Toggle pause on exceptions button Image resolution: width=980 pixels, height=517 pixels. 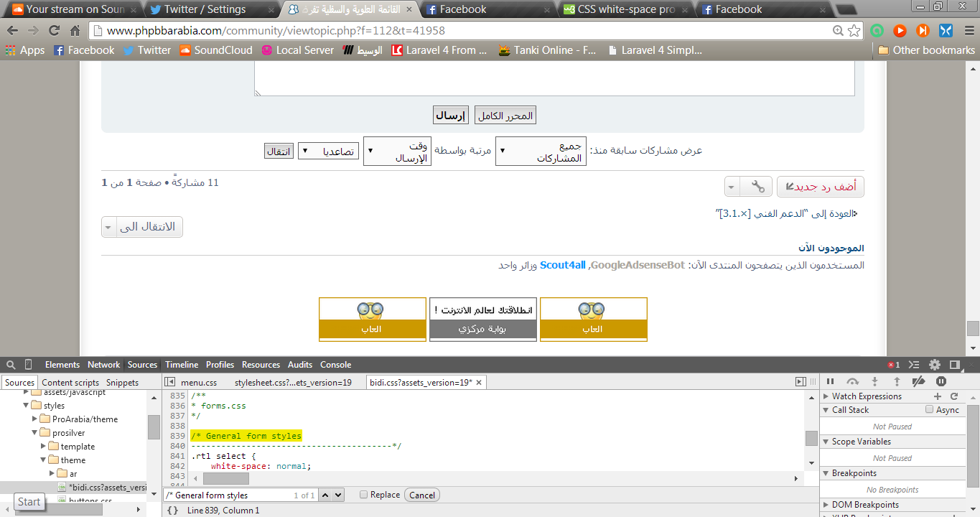941,382
